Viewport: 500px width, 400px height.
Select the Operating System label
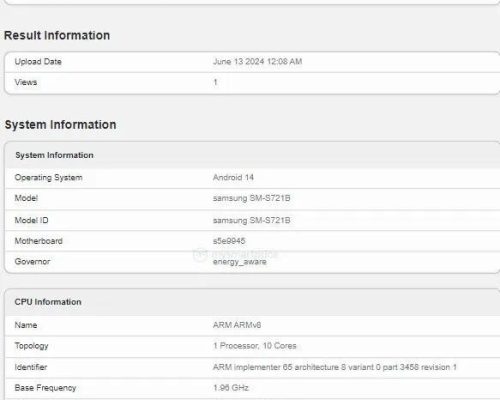pyautogui.click(x=49, y=178)
